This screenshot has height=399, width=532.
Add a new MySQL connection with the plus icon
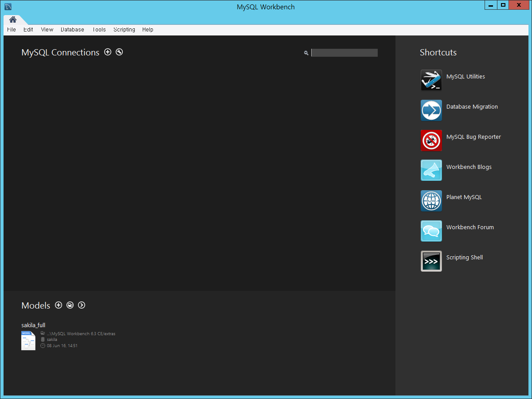tap(108, 52)
